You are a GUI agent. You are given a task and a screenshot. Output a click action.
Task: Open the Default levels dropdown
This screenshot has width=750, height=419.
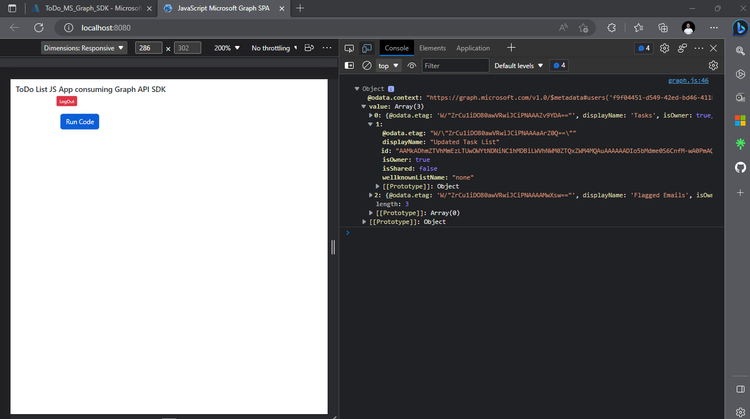(x=519, y=66)
